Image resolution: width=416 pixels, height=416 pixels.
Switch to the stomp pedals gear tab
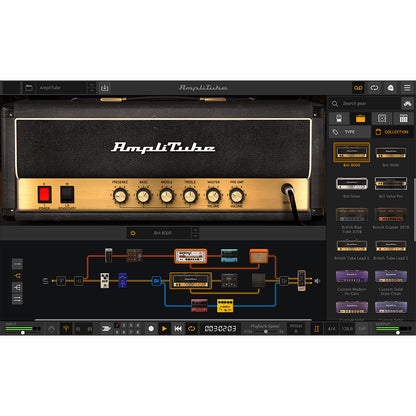tap(339, 118)
